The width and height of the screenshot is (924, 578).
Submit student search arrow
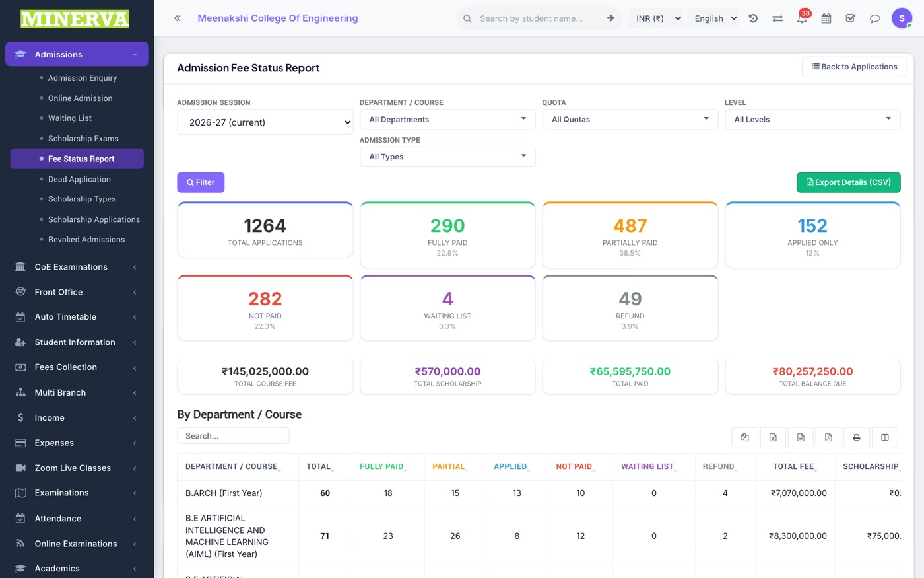(610, 18)
